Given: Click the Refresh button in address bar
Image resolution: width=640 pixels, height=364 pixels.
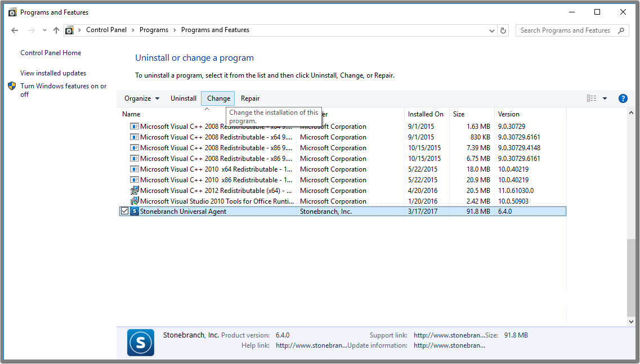Looking at the screenshot, I should 503,30.
